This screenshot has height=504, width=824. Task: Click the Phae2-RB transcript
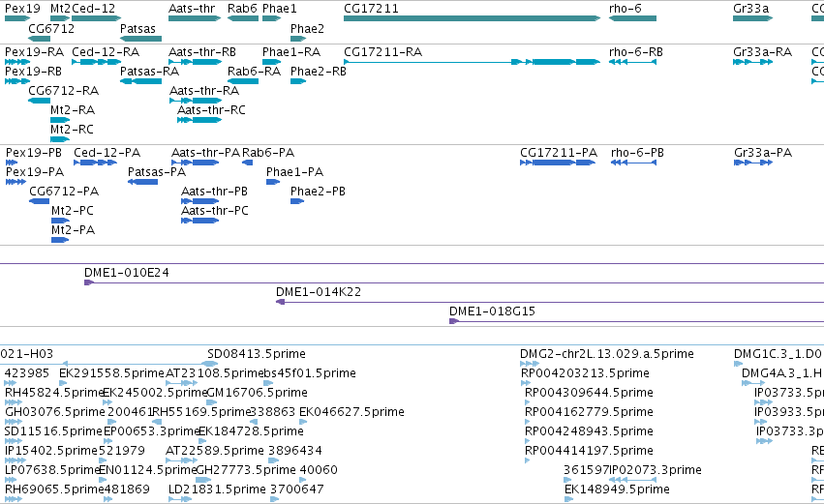[298, 81]
